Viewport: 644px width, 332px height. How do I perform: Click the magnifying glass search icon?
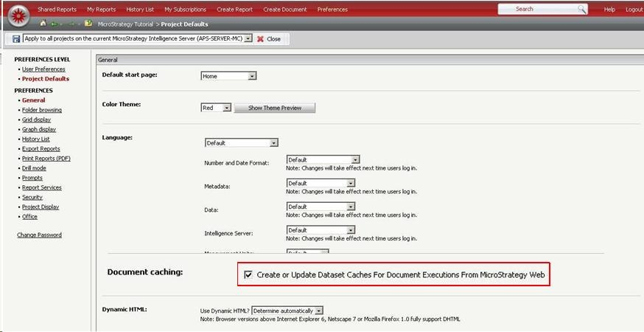click(x=581, y=9)
